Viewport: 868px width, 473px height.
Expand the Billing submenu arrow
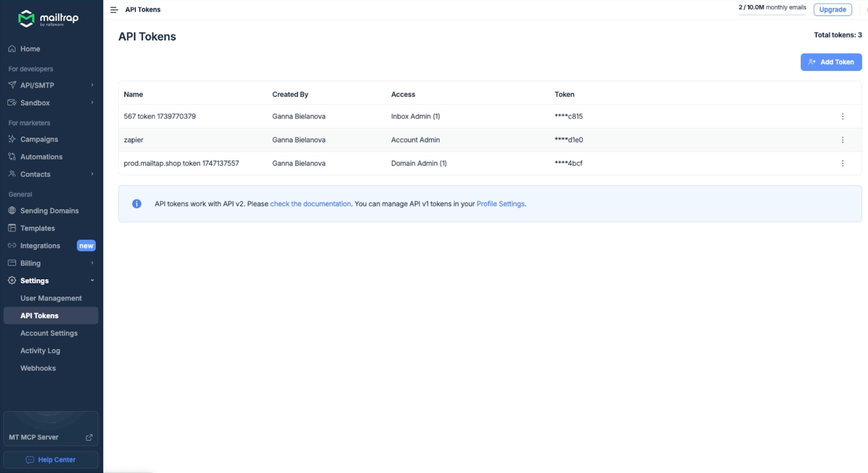[92, 263]
